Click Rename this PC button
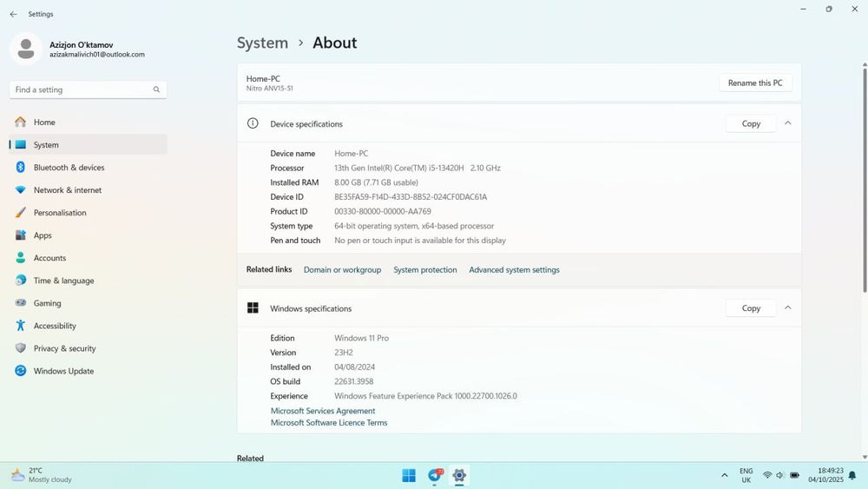 (x=755, y=83)
